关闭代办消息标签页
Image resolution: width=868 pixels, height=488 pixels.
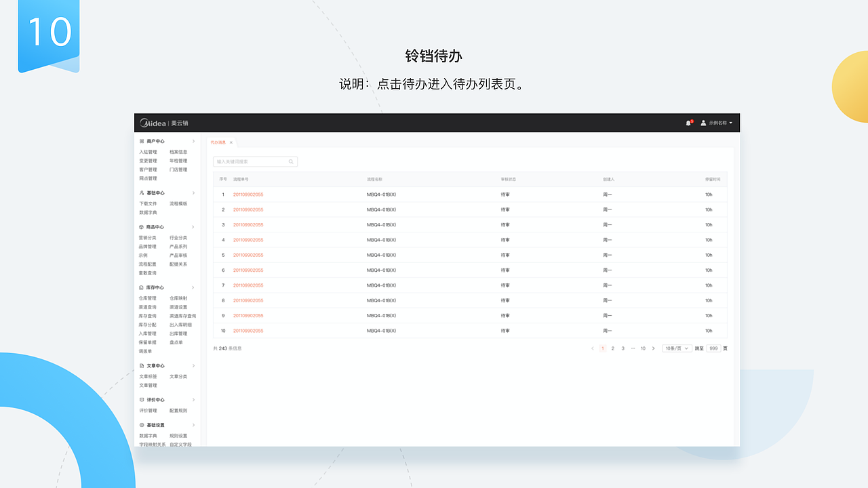[x=231, y=142]
